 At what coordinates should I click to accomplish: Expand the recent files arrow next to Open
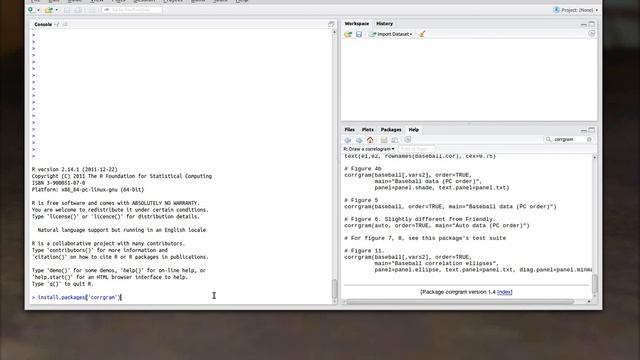(x=56, y=10)
